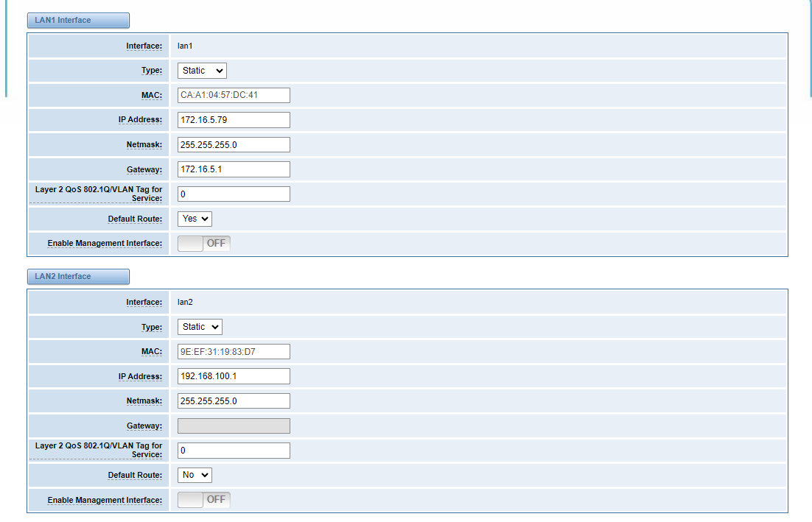This screenshot has height=522, width=812.
Task: Click LAN1 'Gateway:' label
Action: pos(144,169)
